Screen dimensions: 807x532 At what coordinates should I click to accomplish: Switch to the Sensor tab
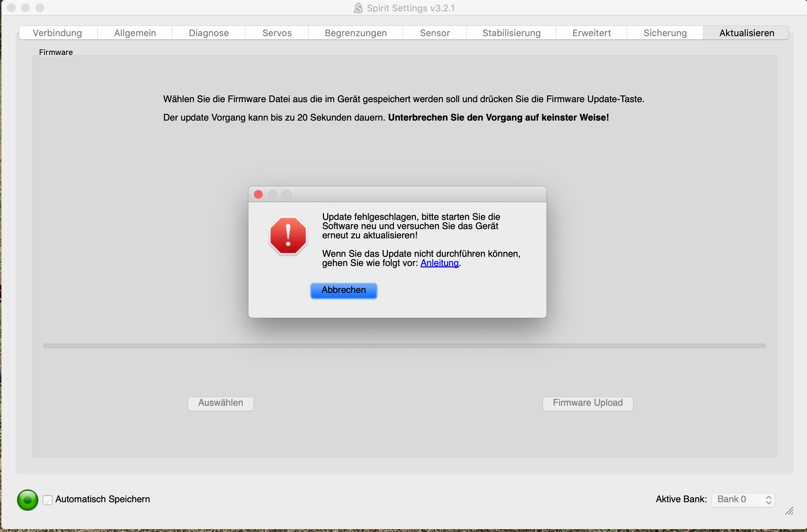coord(435,33)
